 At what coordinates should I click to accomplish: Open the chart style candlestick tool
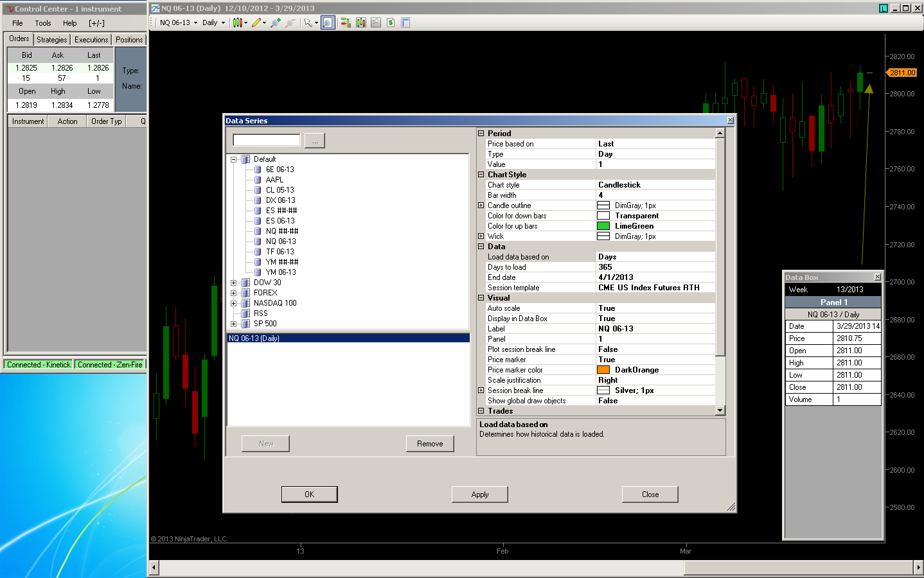tap(237, 22)
